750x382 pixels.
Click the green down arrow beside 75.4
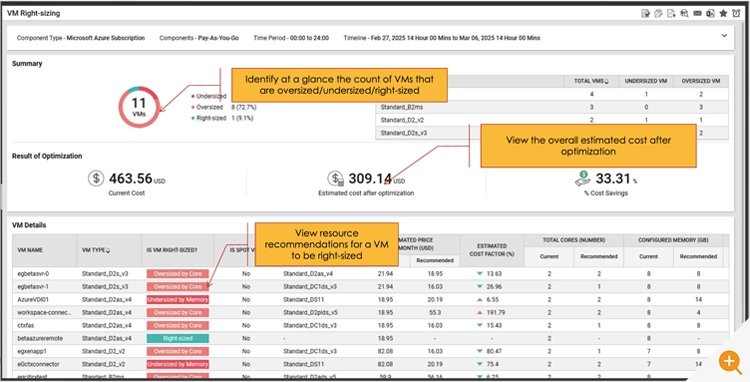point(480,364)
